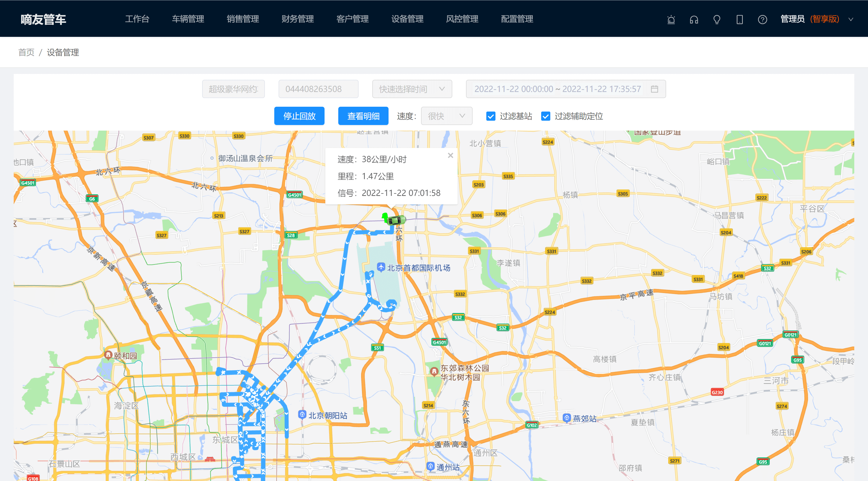Click the Dongjiao Forest Park icon

tap(434, 372)
